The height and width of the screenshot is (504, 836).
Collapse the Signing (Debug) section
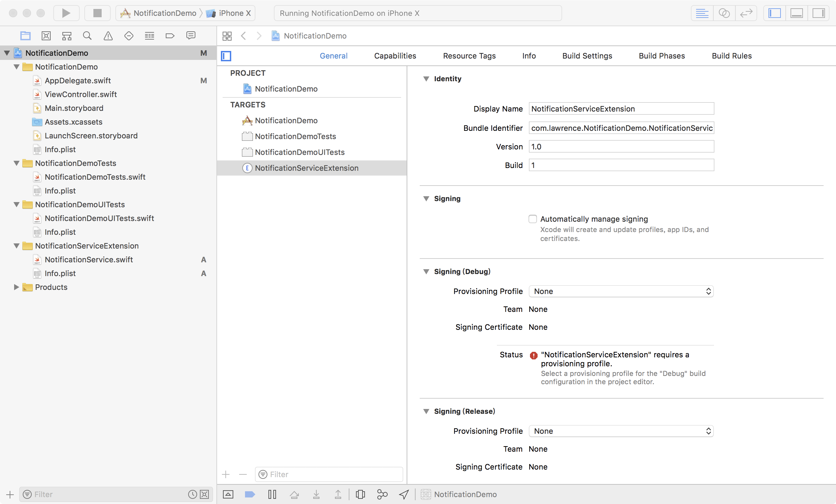(x=426, y=272)
